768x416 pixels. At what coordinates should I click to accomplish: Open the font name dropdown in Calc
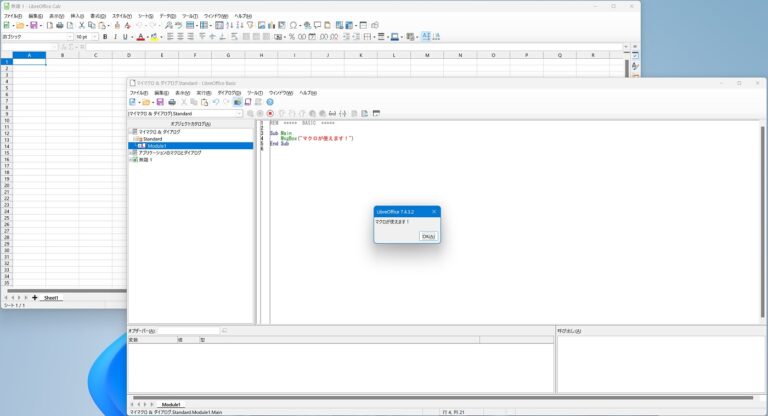tap(69, 37)
